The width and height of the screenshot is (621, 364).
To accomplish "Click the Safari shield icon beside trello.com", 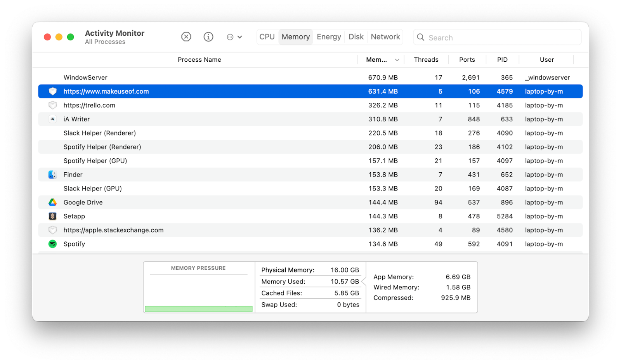I will pos(52,105).
